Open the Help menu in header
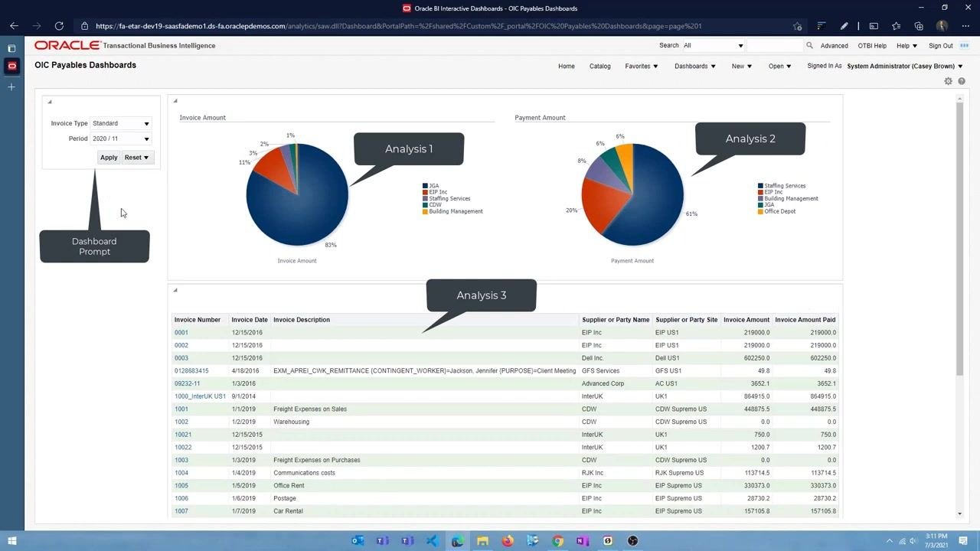The width and height of the screenshot is (980, 551). 906,46
